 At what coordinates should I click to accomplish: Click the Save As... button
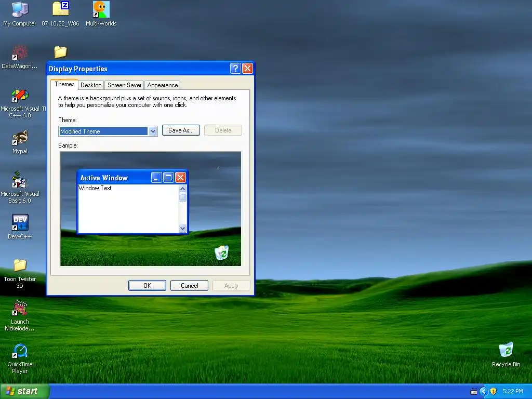click(181, 130)
